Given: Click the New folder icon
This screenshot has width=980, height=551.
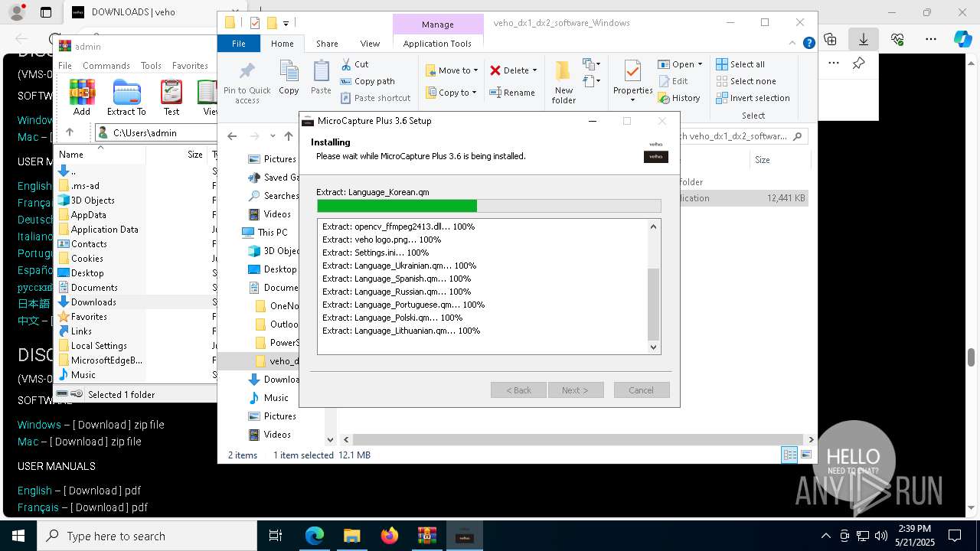Looking at the screenshot, I should tap(563, 82).
